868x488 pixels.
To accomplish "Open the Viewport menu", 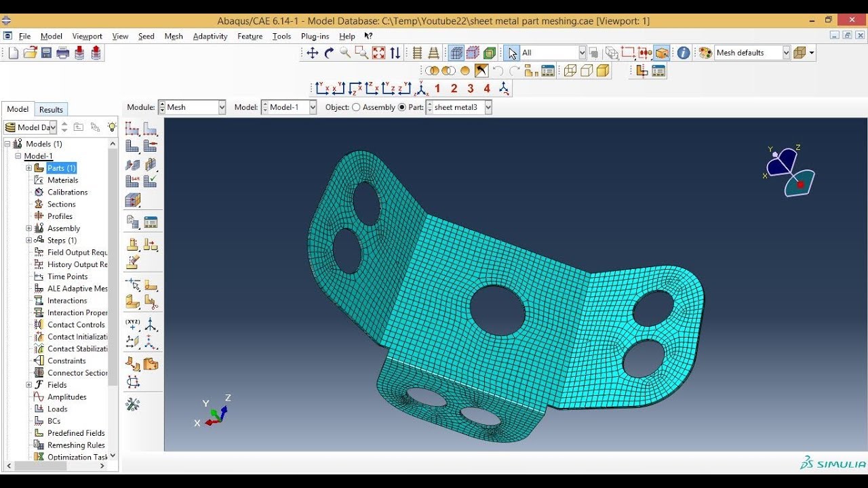I will [x=87, y=36].
